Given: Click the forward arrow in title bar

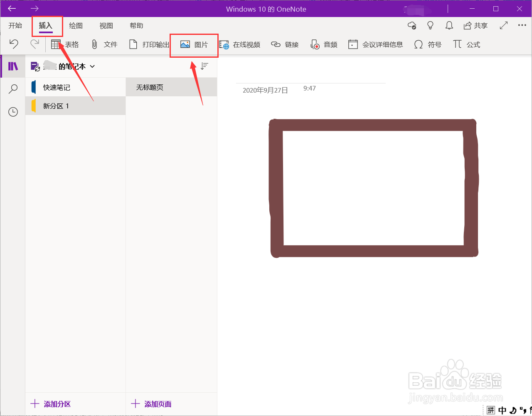Looking at the screenshot, I should (x=34, y=8).
